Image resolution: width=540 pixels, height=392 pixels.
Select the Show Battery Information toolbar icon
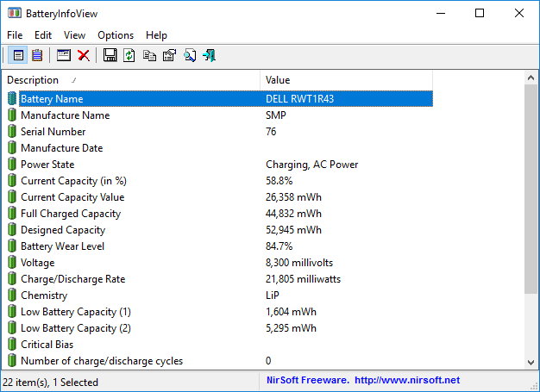[x=18, y=55]
